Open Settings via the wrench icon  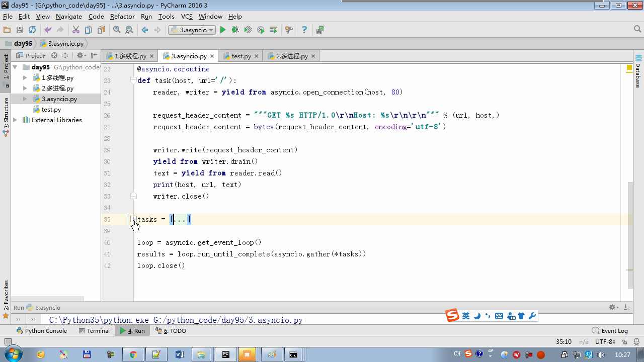(289, 30)
